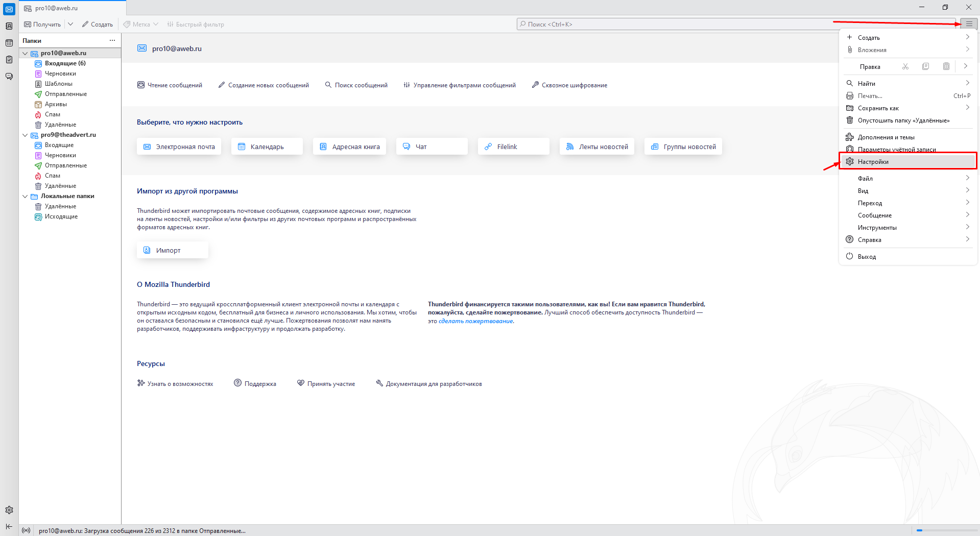Select Печать... menu item
Screen dimensions: 980x536
[908, 96]
